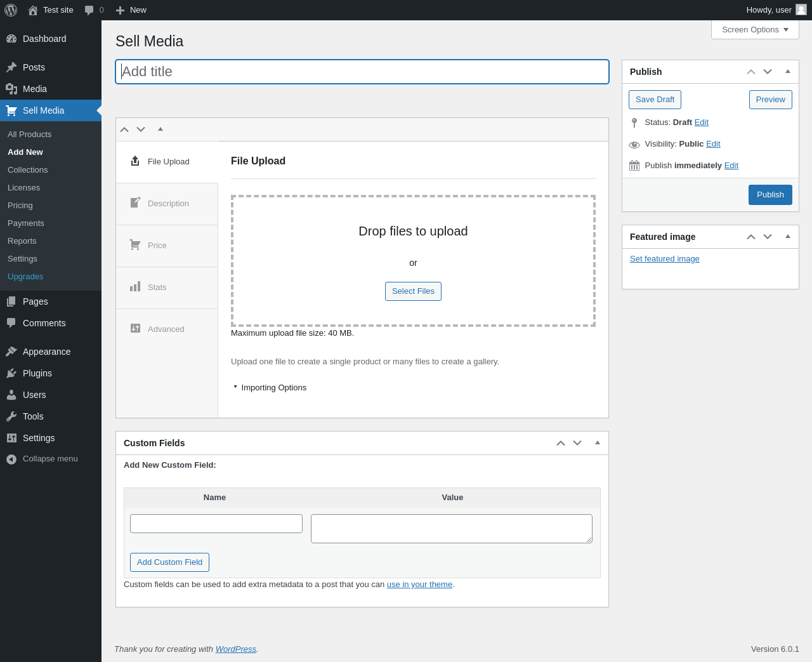Click the WordPress logo icon
The image size is (812, 662).
click(11, 10)
